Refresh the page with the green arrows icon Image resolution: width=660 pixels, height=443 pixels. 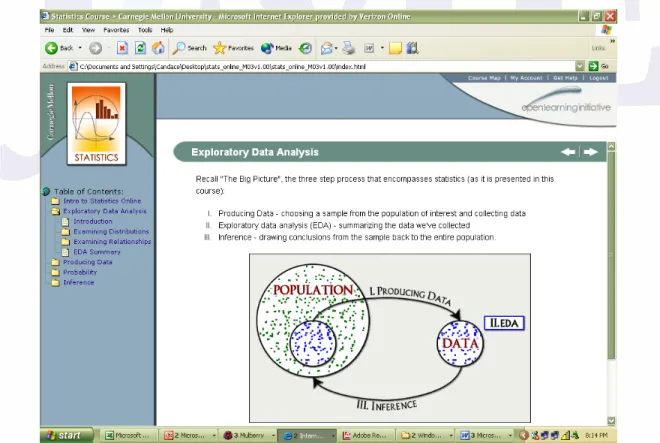[x=140, y=48]
